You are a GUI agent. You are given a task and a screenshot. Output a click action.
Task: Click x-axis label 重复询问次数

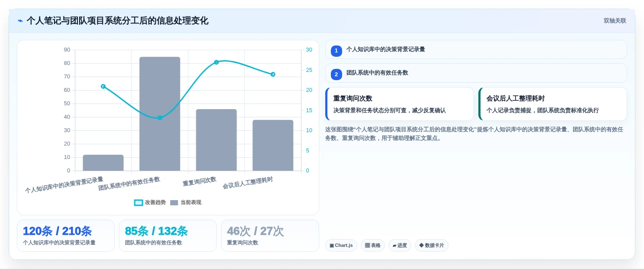(x=199, y=181)
